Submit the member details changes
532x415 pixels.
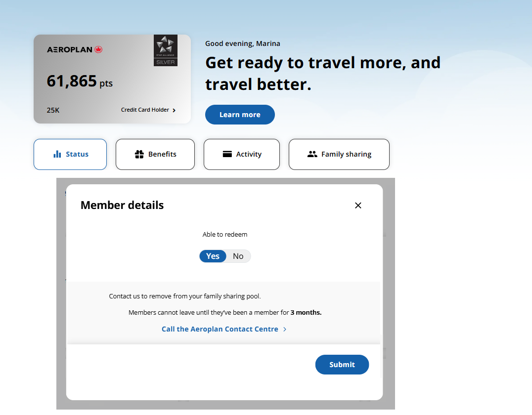(x=342, y=365)
